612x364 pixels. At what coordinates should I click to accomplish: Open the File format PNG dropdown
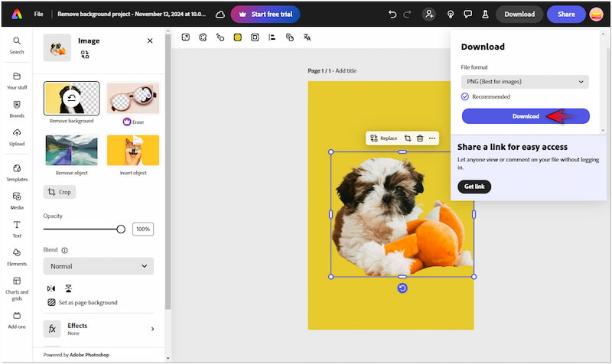[x=525, y=82]
